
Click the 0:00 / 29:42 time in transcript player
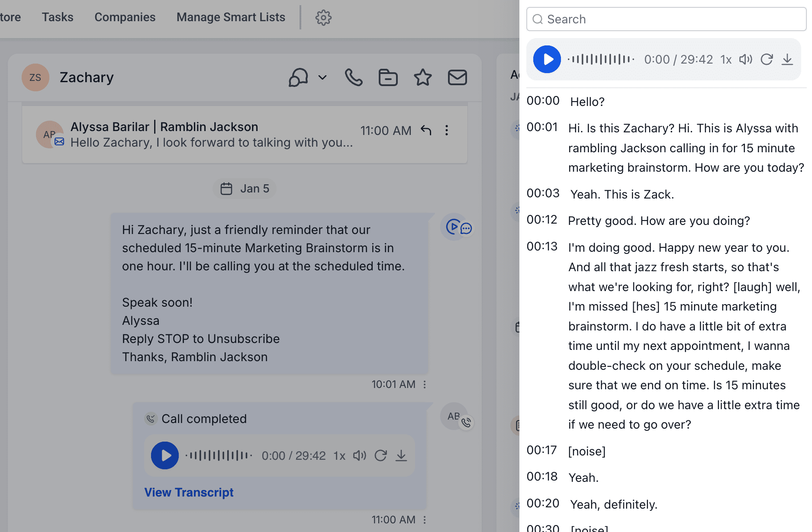point(678,60)
